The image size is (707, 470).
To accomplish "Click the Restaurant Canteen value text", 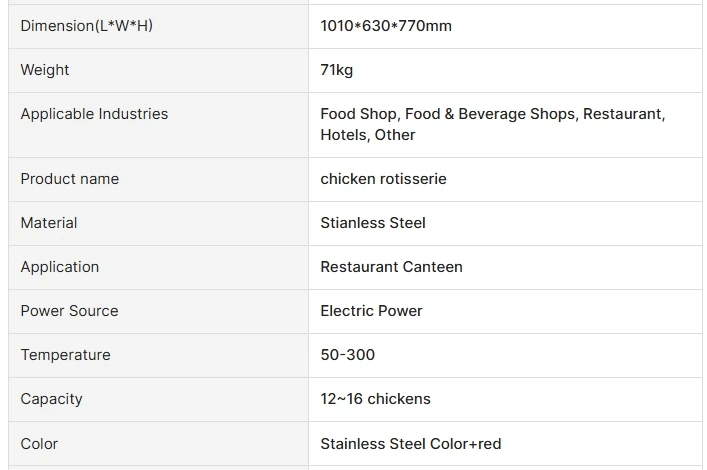I will tap(391, 267).
